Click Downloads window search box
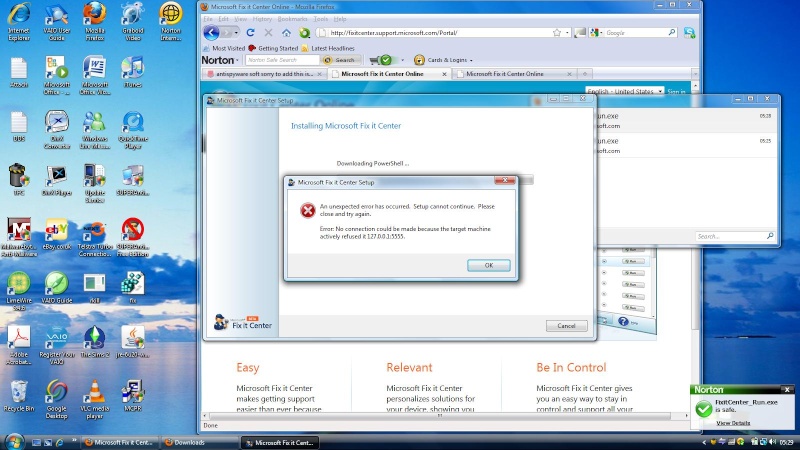 click(735, 236)
